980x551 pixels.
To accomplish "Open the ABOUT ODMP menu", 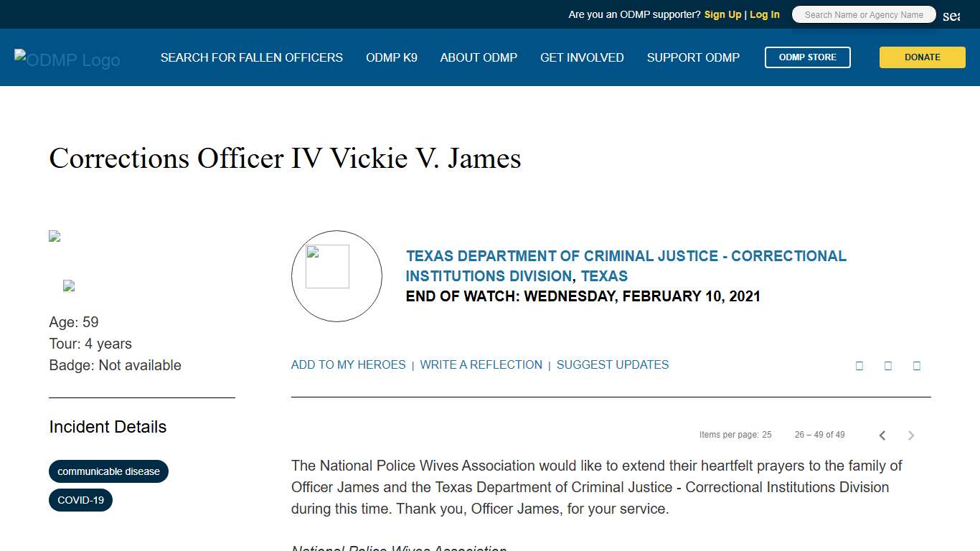I will point(479,57).
